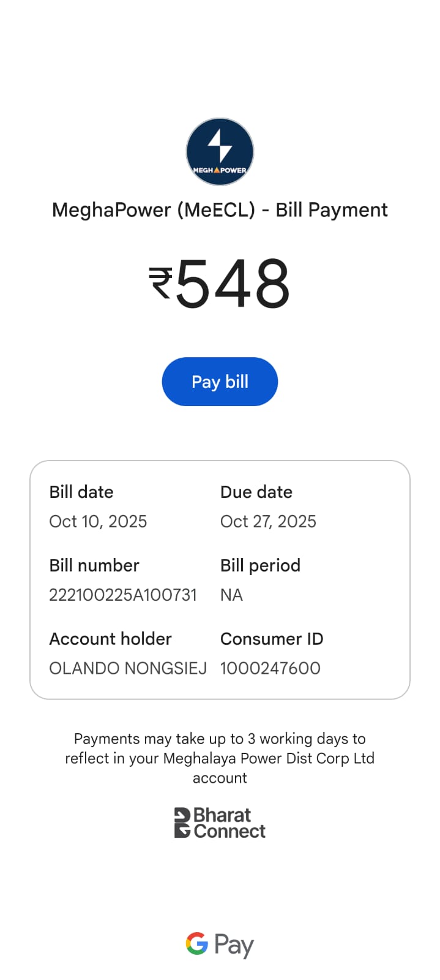Click the NA bill period value
Image resolution: width=440 pixels, height=980 pixels.
pos(231,595)
